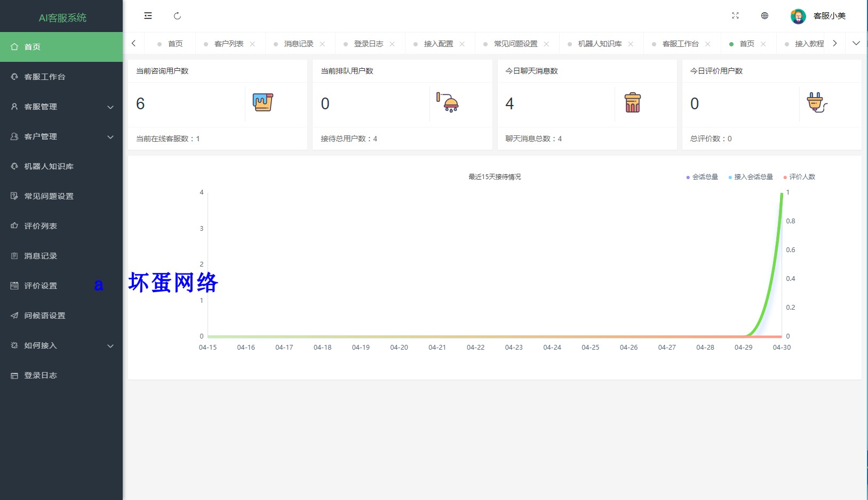
Task: Collapse sidebar with the hamburger menu icon
Action: click(148, 16)
